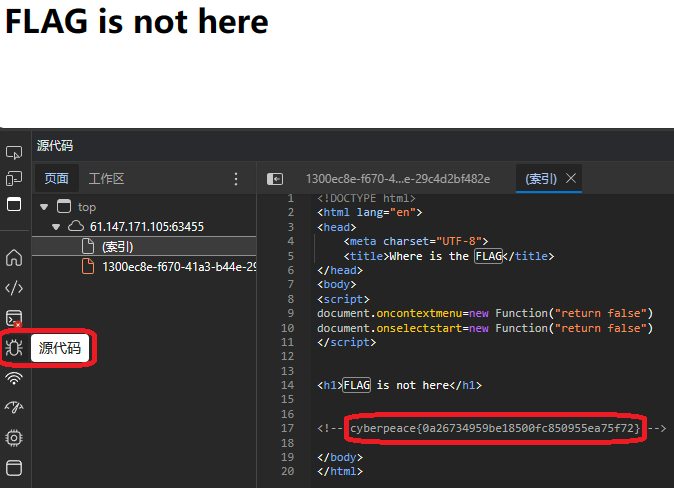Switch to the 工作区 tab

(x=106, y=178)
